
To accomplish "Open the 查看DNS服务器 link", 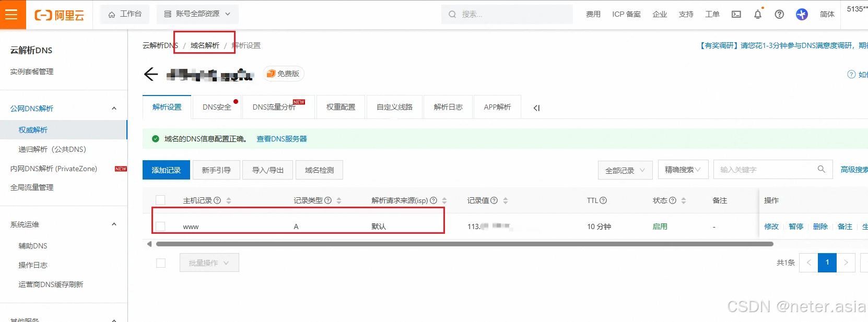I will [281, 139].
